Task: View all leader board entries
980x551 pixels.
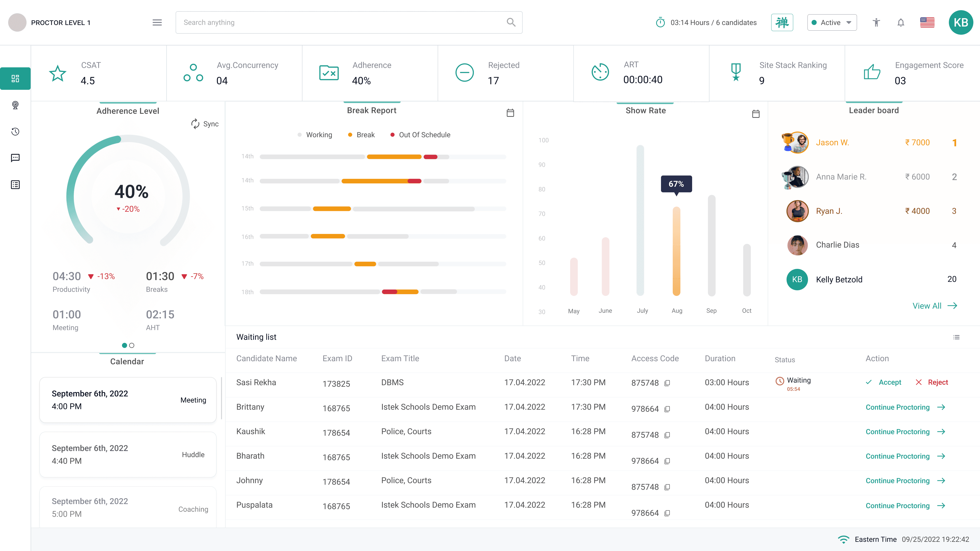Action: 935,306
